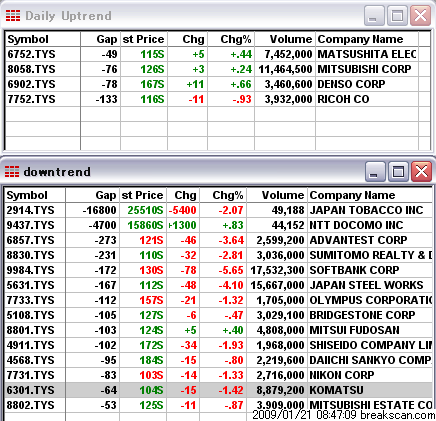Click the NIKON CORP company name
436x421 pixels.
[342, 375]
